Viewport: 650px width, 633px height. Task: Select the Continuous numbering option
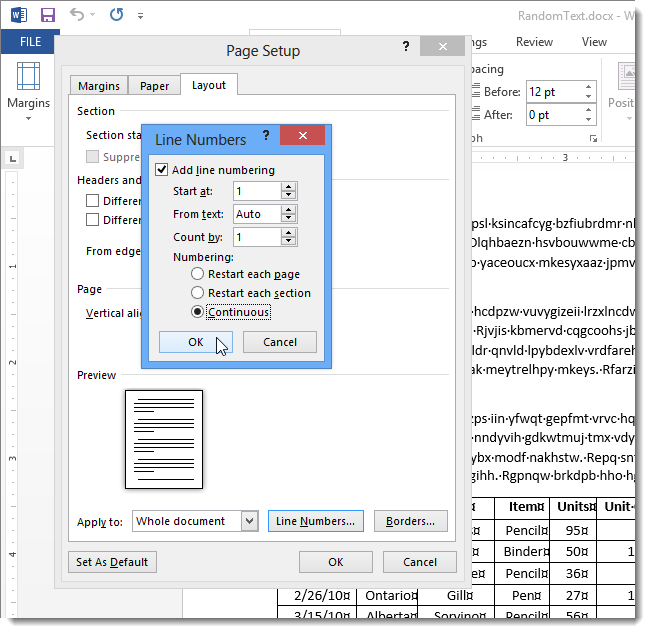click(x=197, y=312)
